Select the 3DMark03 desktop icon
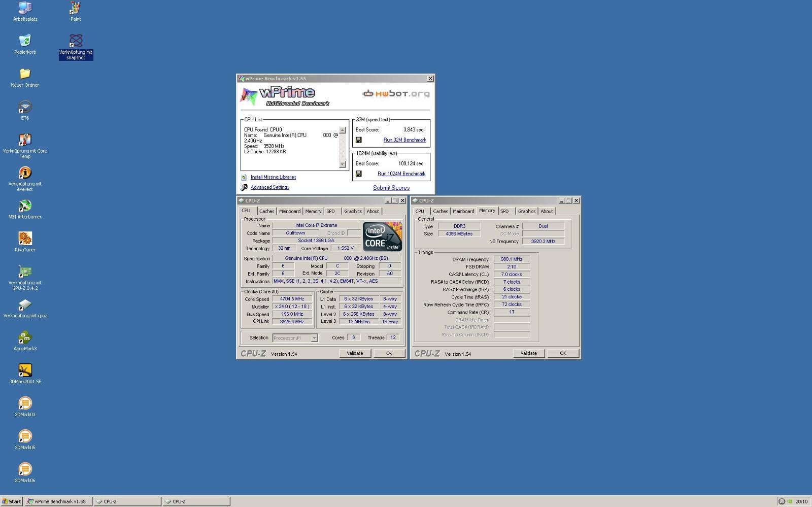 (x=25, y=403)
